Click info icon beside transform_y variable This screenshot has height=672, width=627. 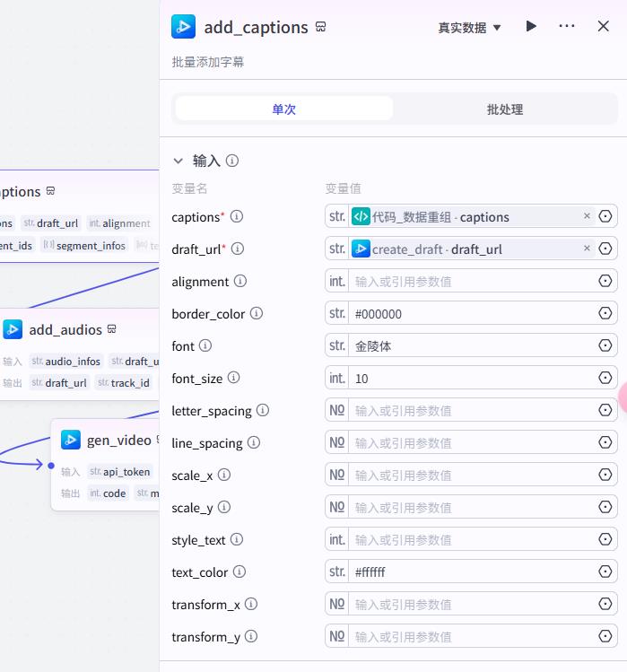tap(251, 636)
